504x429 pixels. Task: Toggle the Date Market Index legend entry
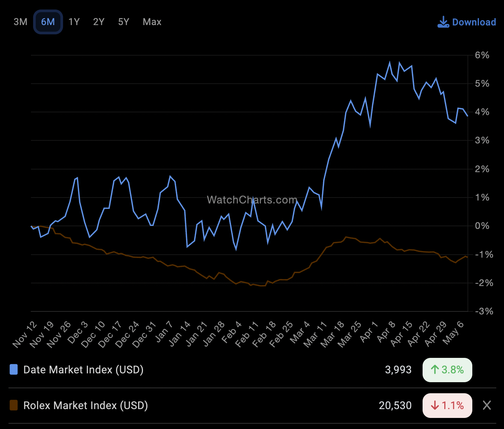(x=83, y=370)
